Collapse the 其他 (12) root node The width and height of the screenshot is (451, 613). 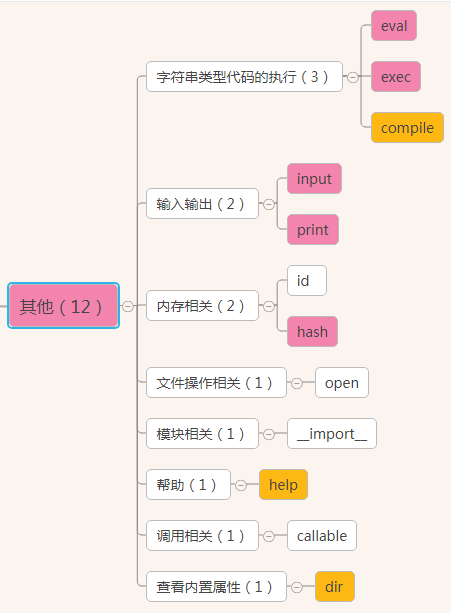pos(128,306)
